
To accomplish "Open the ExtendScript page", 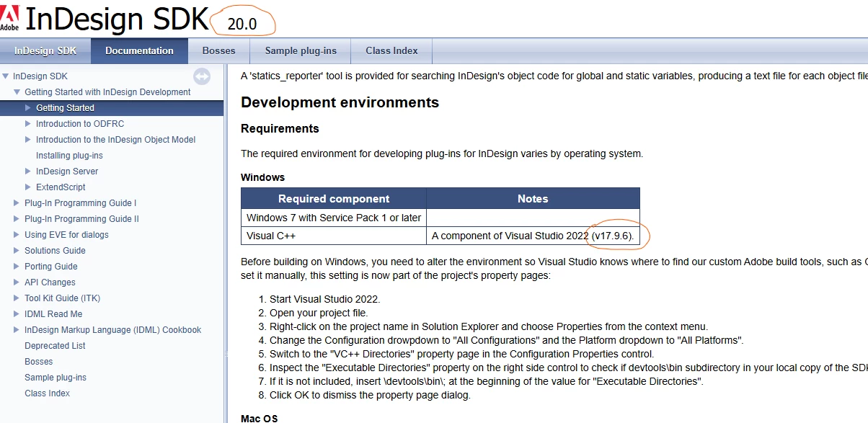I will click(61, 187).
